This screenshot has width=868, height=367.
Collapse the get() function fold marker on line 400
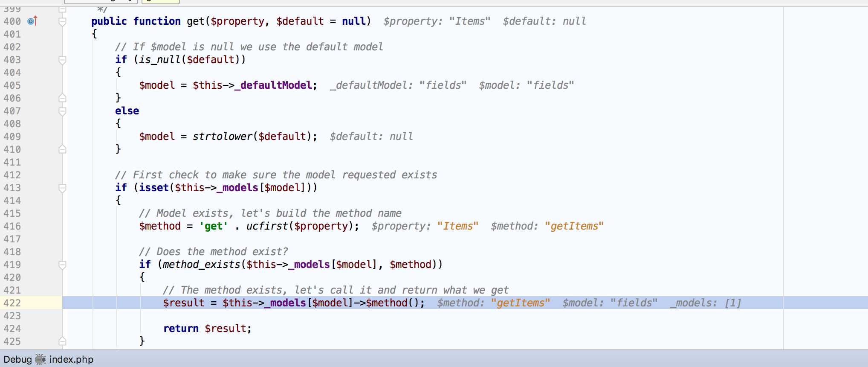pos(62,21)
